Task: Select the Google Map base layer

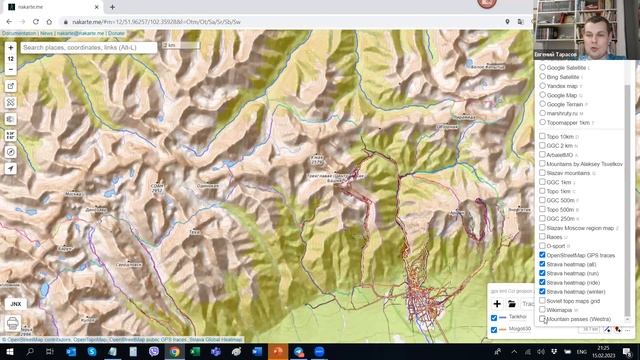Action: [542, 95]
